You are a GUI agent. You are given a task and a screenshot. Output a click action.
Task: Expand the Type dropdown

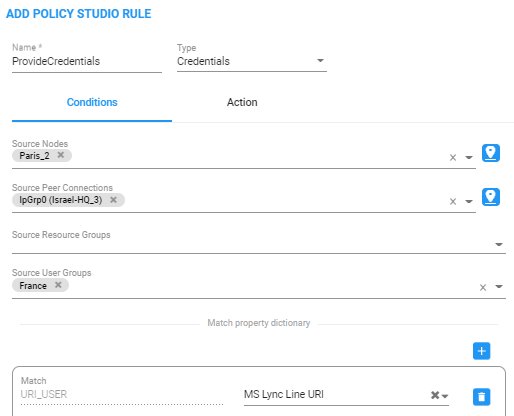point(320,61)
